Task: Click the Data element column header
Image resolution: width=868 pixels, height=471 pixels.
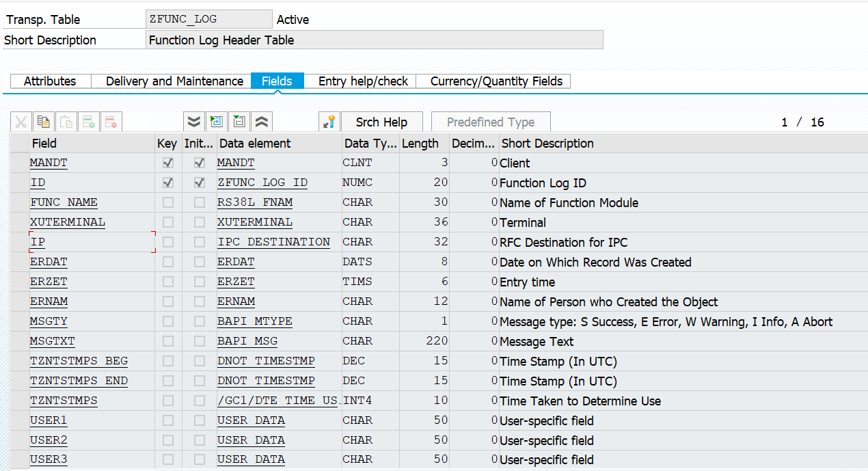Action: (278, 144)
